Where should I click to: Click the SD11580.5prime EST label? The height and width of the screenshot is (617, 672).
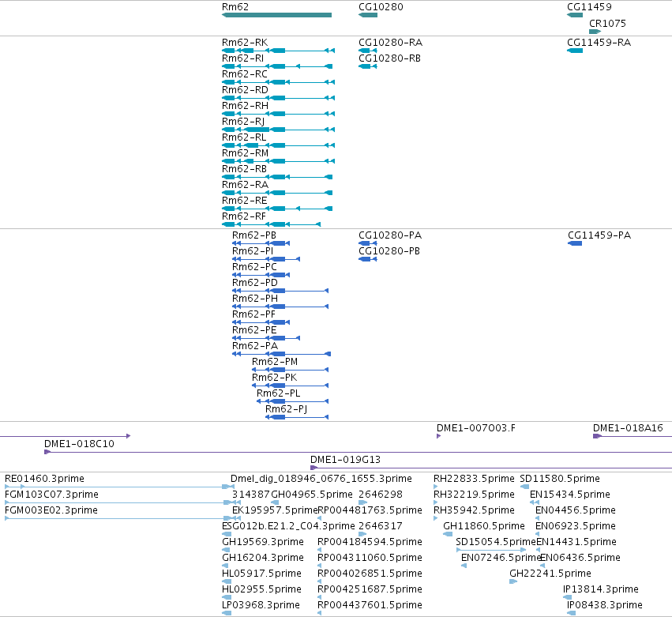[560, 479]
